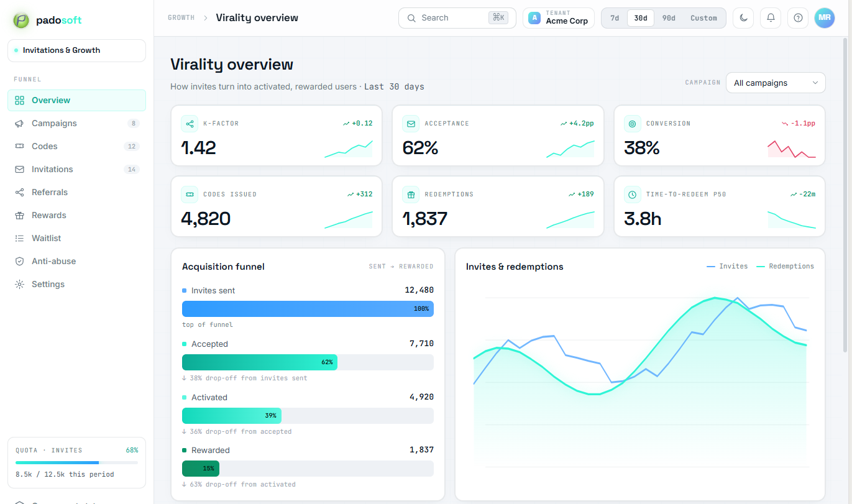Image resolution: width=852 pixels, height=504 pixels.
Task: Click the invites quota progress bar
Action: point(76,462)
